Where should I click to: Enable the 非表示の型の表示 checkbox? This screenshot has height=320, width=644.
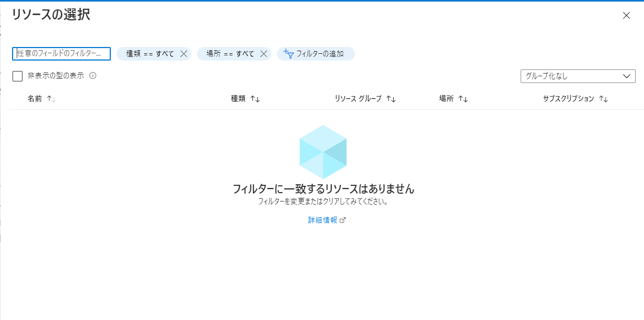point(18,76)
